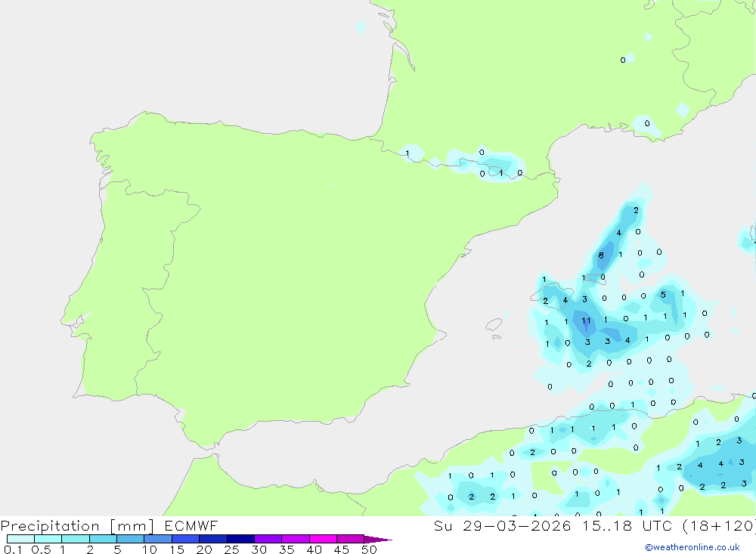Viewport: 756px width, 554px height.
Task: Click the '8' precipitation value on the map
Action: point(601,255)
